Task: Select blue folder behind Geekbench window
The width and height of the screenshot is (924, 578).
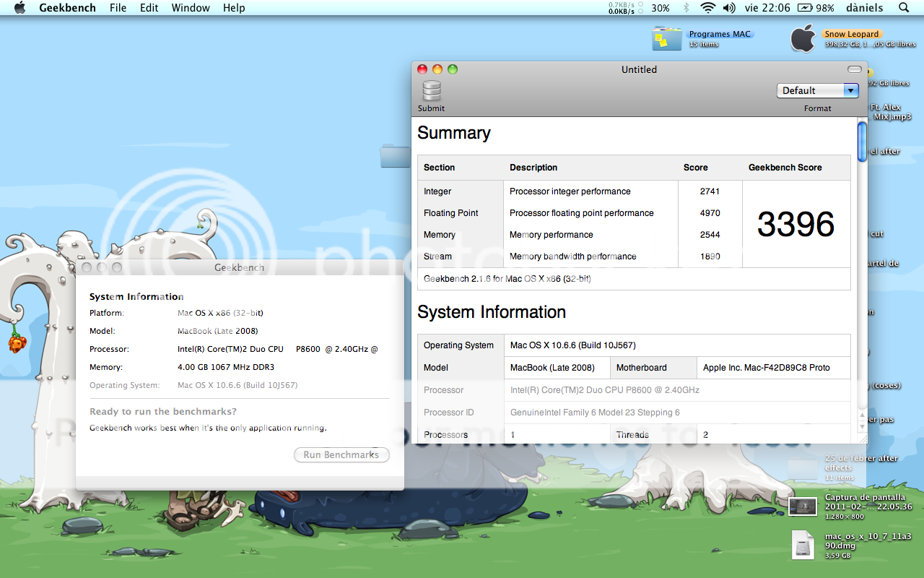Action: coord(394,155)
